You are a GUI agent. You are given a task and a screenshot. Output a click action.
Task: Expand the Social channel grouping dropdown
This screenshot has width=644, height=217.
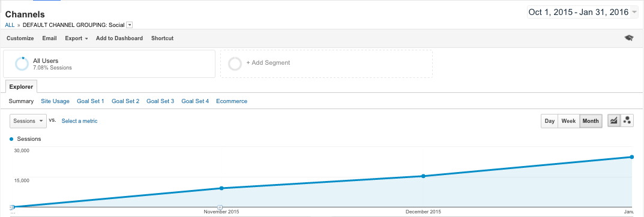click(x=130, y=25)
